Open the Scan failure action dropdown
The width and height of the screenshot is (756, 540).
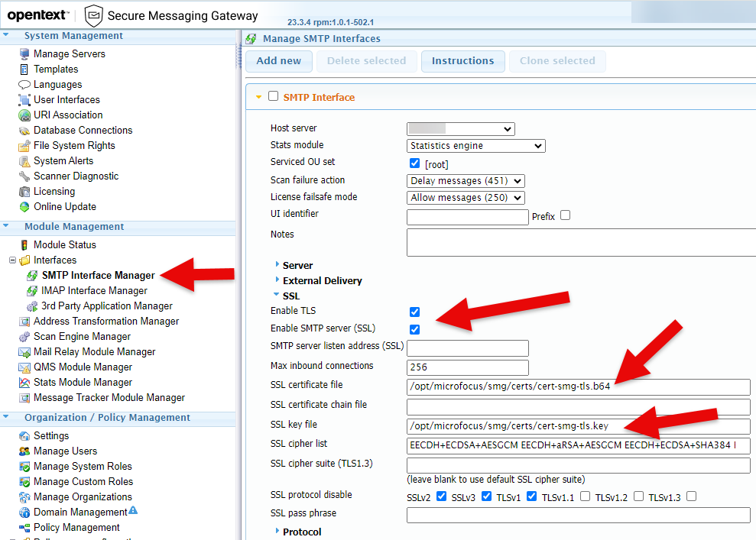(466, 181)
